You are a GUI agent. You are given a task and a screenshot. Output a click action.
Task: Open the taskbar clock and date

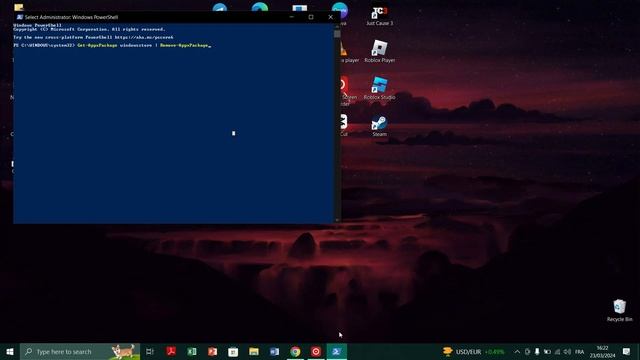click(602, 351)
